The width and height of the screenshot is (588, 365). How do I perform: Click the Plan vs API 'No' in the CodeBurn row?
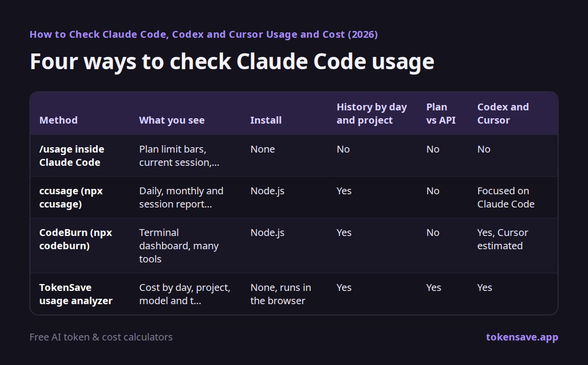point(433,233)
